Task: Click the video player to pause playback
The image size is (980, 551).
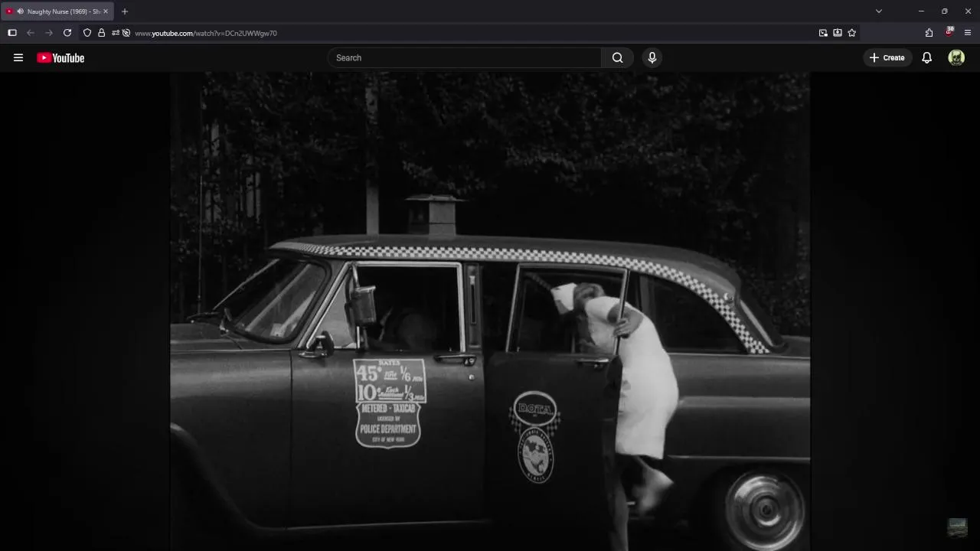Action: click(490, 311)
